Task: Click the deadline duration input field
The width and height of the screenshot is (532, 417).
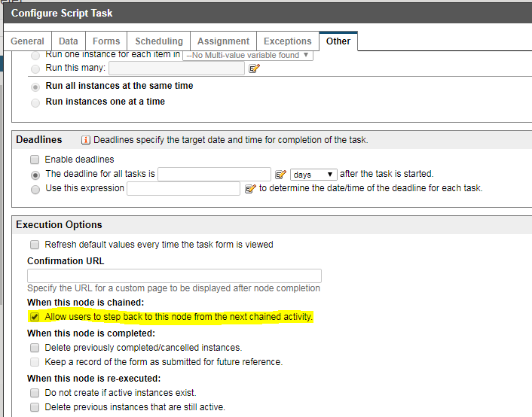Action: click(x=215, y=175)
